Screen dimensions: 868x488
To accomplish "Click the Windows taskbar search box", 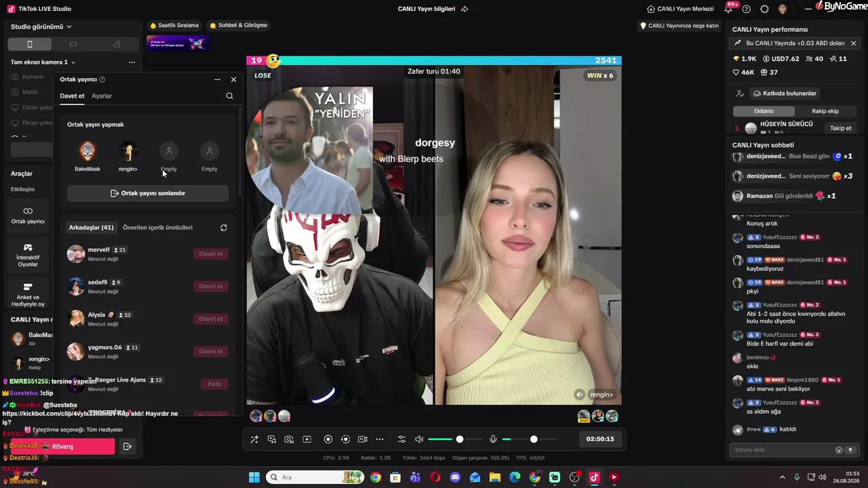I will point(315,477).
